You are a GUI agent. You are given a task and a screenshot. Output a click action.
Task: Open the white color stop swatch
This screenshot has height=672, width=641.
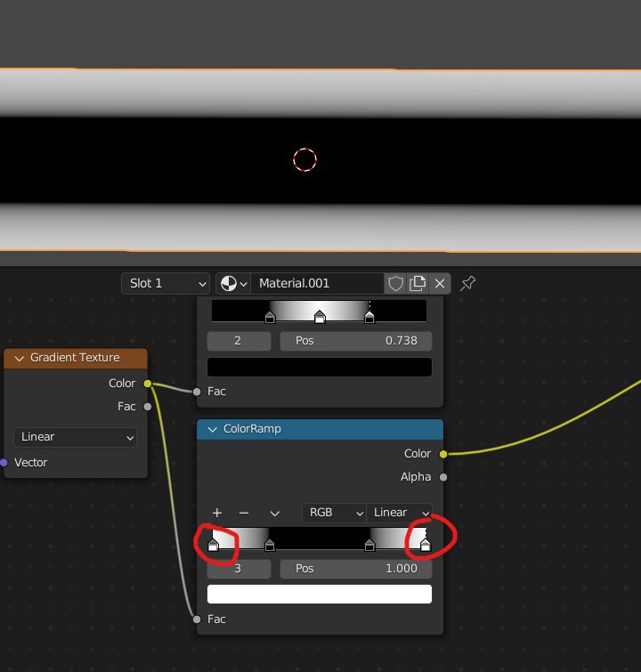pos(320,595)
